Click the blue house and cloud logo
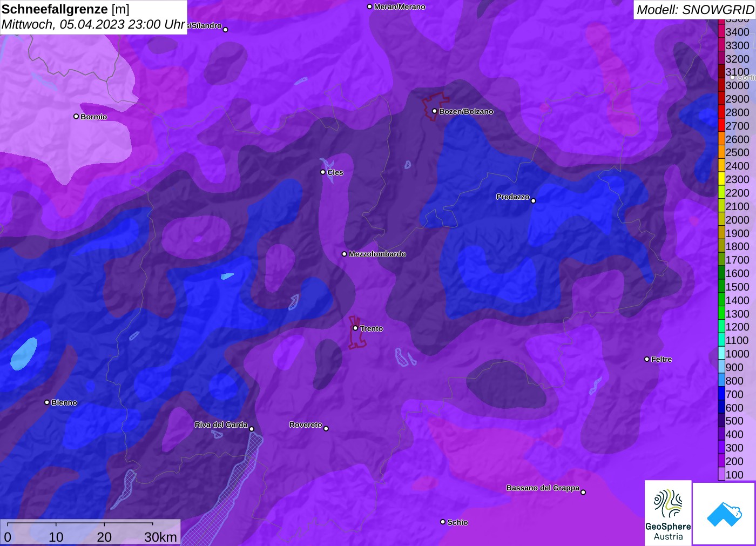This screenshot has height=546, width=756. pyautogui.click(x=724, y=514)
